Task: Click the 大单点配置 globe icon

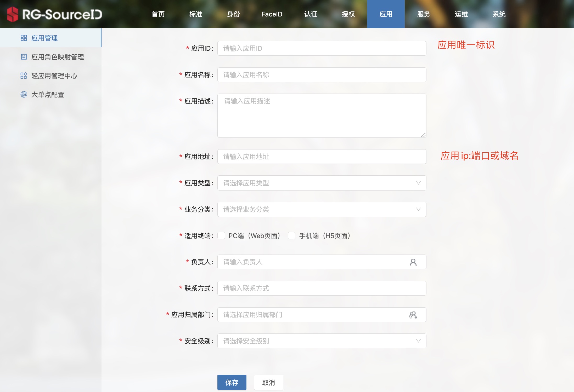Action: click(24, 94)
